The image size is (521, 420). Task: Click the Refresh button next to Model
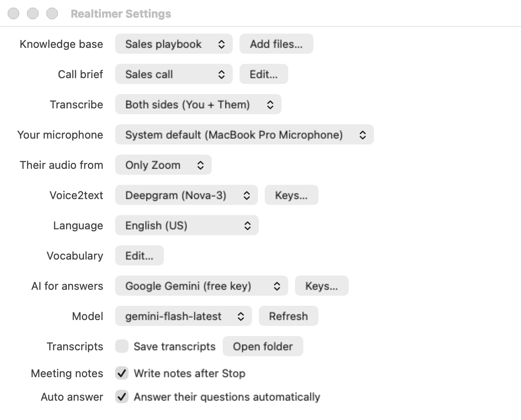click(x=288, y=316)
